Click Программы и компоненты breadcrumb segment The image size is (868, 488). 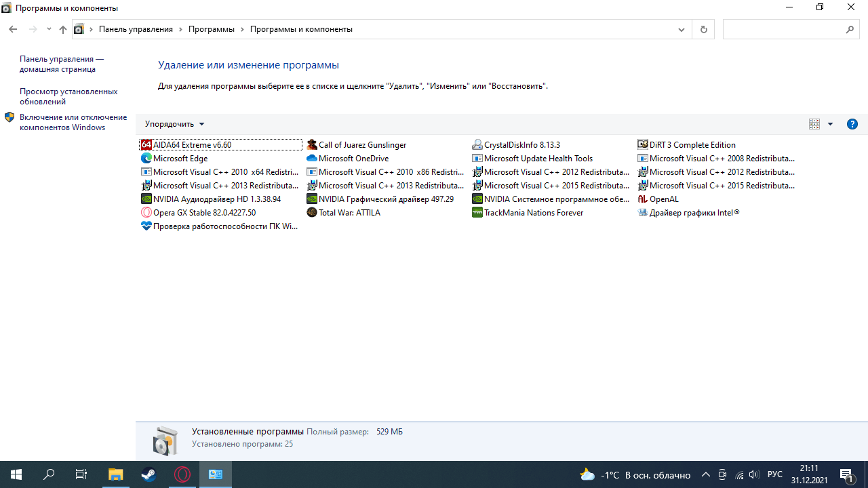click(301, 29)
